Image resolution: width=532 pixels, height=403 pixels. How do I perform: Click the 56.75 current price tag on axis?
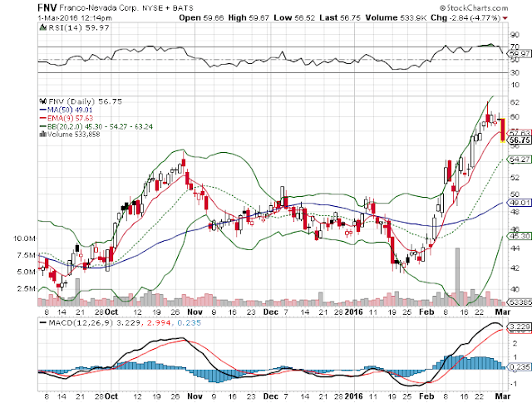pyautogui.click(x=519, y=140)
